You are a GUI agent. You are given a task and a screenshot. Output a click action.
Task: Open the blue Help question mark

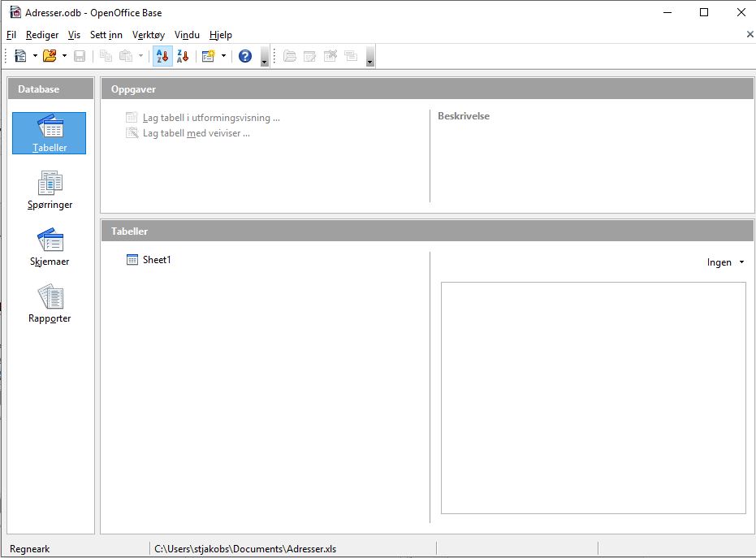click(x=245, y=56)
